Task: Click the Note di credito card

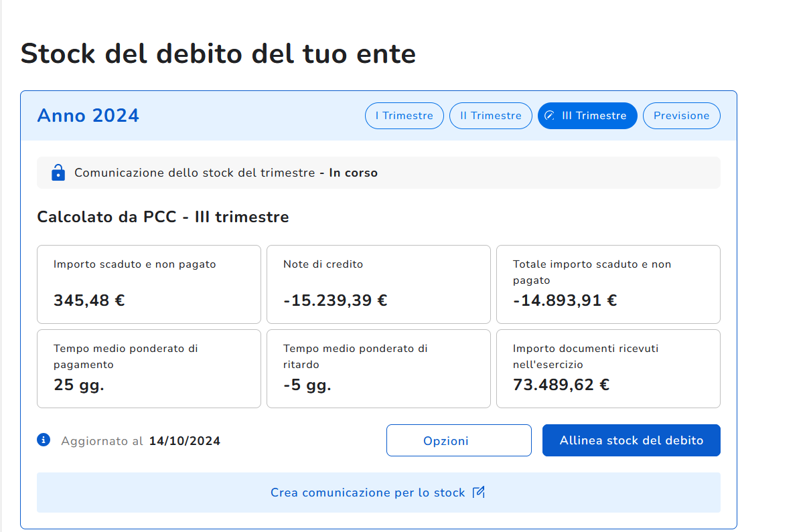Action: click(378, 284)
